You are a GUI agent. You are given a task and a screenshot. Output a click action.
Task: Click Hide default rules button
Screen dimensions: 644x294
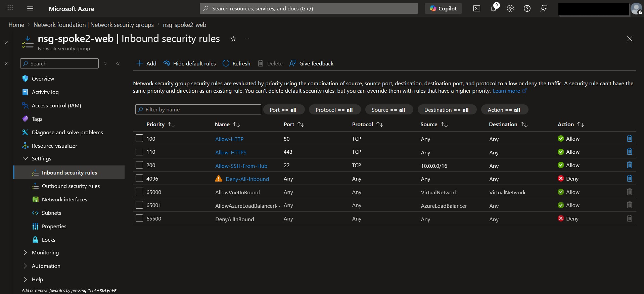click(x=190, y=63)
